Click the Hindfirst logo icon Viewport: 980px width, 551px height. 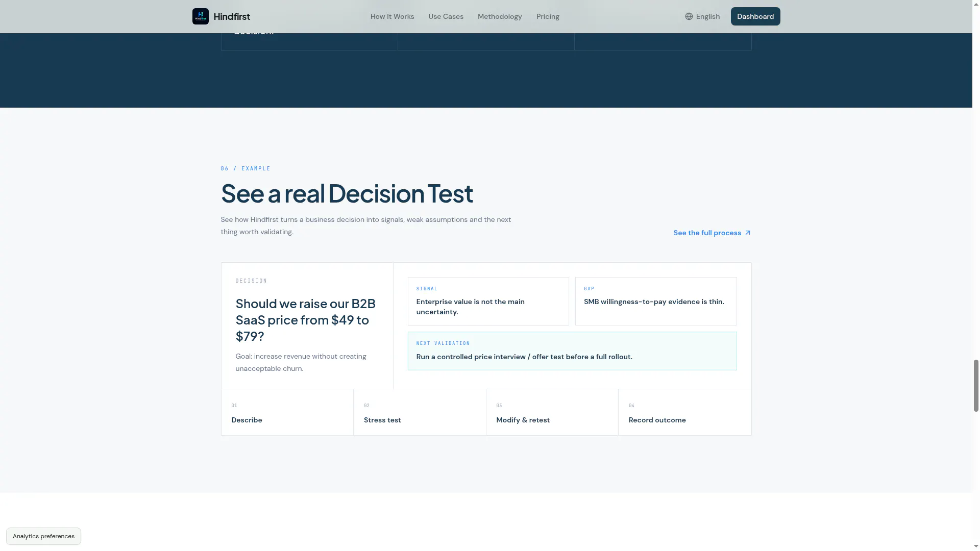[x=200, y=16]
